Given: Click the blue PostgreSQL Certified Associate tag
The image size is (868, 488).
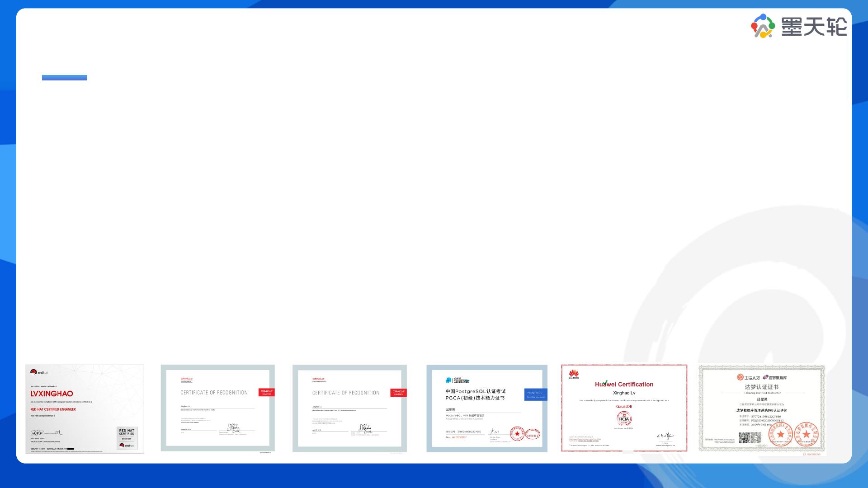Looking at the screenshot, I should (x=536, y=394).
